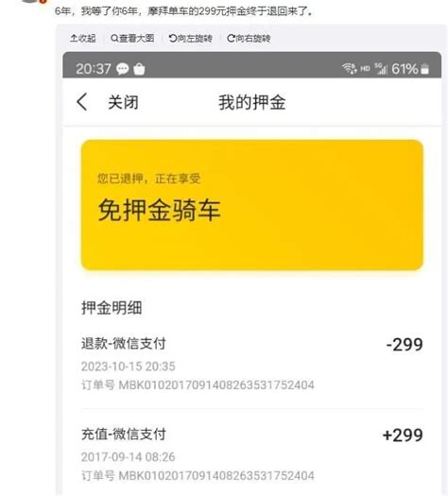Click the +299 recharge amount
The width and height of the screenshot is (448, 496).
(x=403, y=435)
